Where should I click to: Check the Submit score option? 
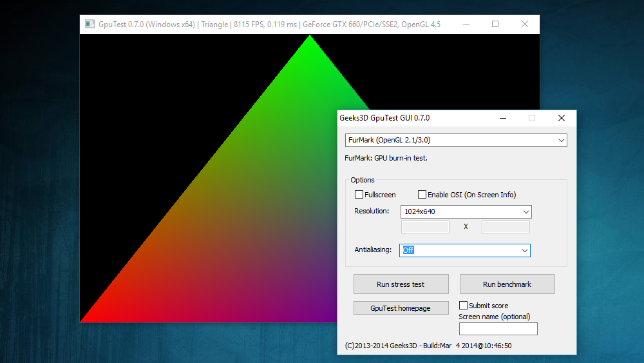[463, 306]
